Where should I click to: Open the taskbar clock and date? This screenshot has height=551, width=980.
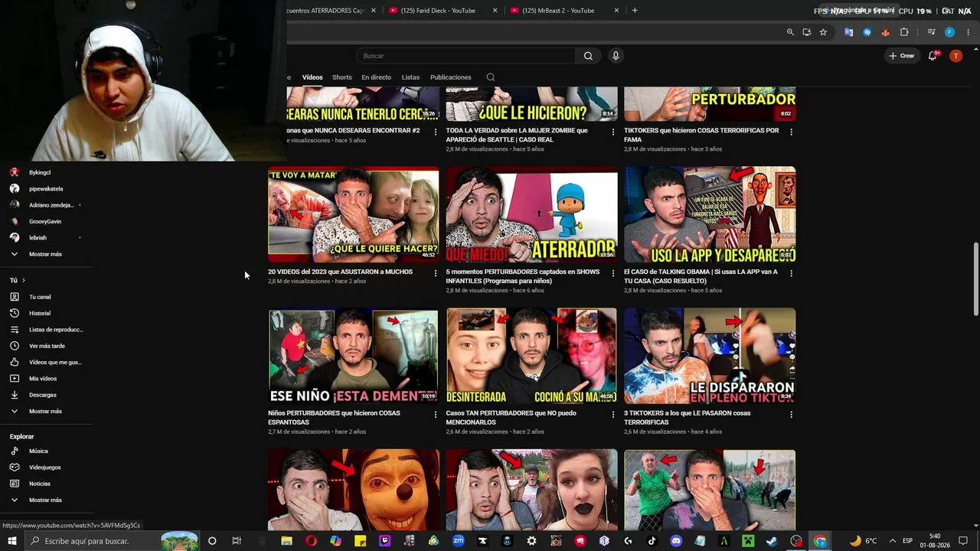(935, 541)
